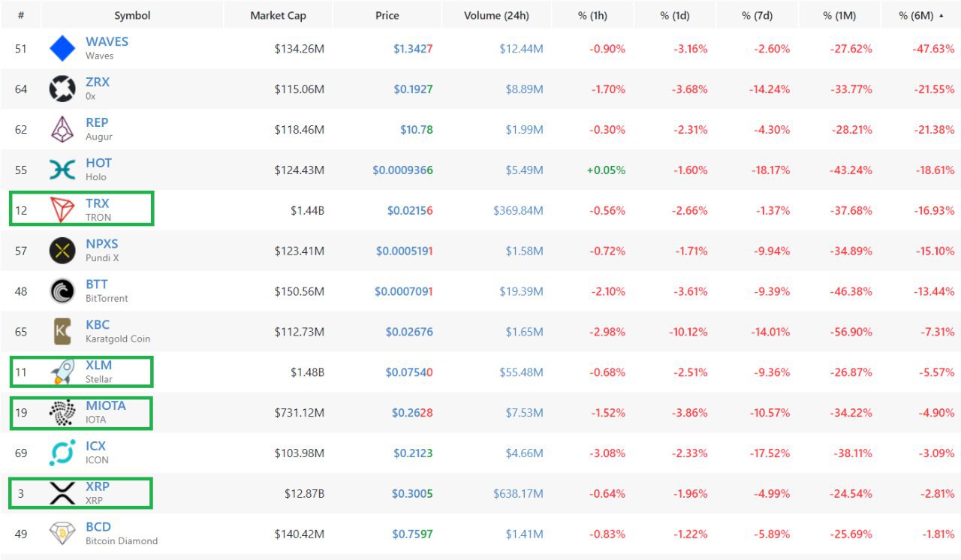Open the WAVES symbol link

click(107, 41)
